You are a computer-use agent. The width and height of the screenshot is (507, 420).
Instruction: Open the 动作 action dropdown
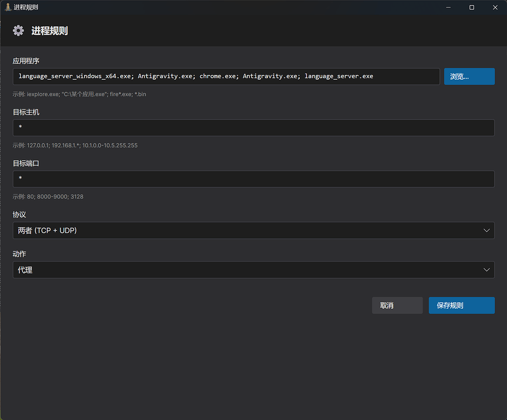253,269
